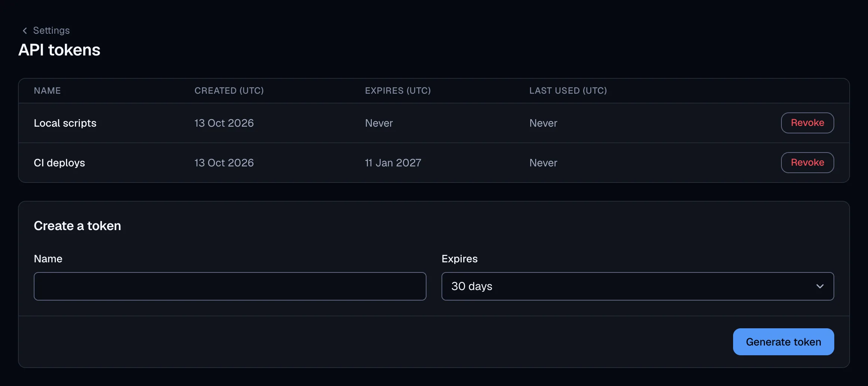
Task: Click the 11 Jan 2027 expiry date
Action: (x=393, y=163)
